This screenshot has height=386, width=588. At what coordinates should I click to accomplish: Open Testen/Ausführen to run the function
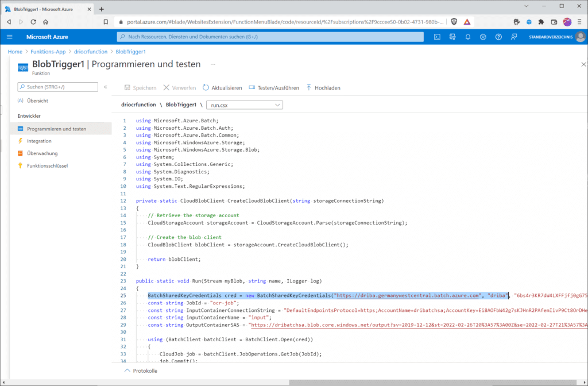[x=274, y=88]
